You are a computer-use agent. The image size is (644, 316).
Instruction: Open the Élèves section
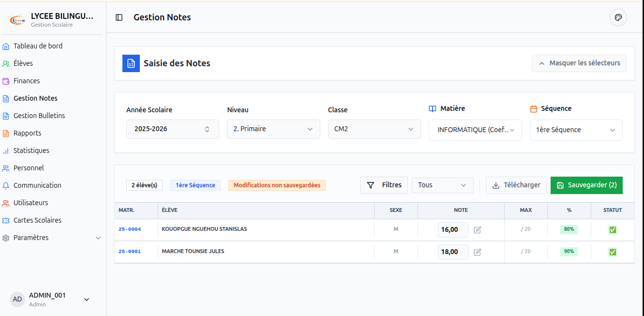point(23,64)
